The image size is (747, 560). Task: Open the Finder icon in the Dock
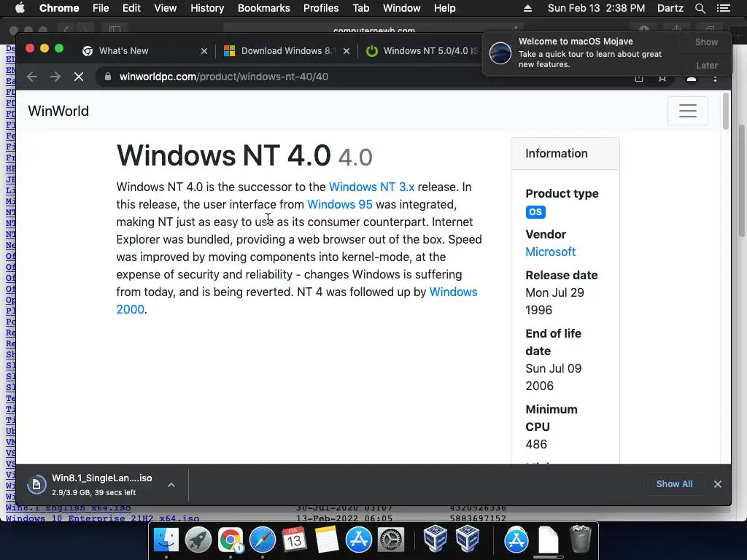pos(166,540)
